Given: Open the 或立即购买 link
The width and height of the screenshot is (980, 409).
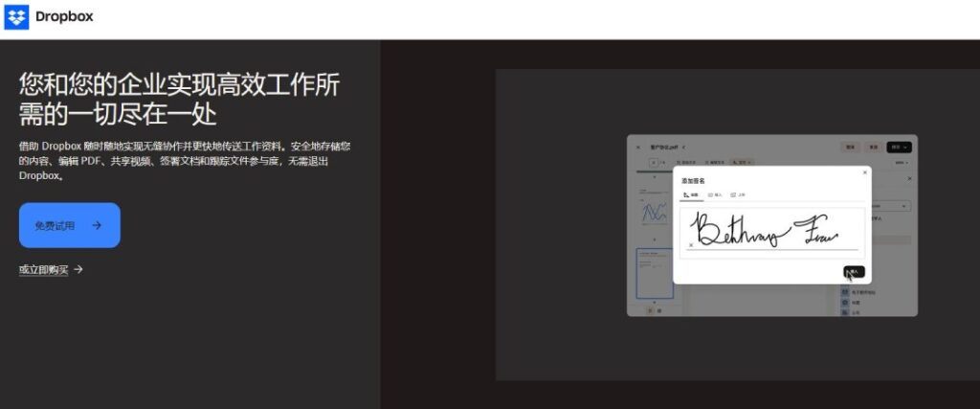Looking at the screenshot, I should click(x=43, y=269).
